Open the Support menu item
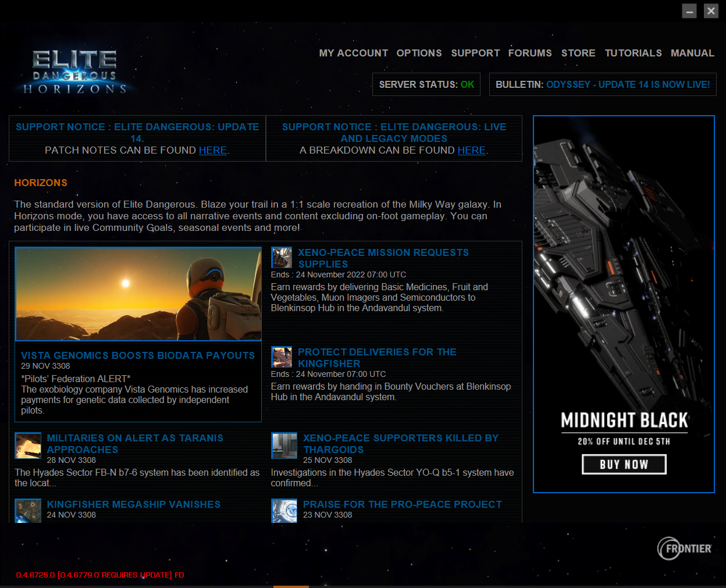This screenshot has height=588, width=726. click(476, 53)
